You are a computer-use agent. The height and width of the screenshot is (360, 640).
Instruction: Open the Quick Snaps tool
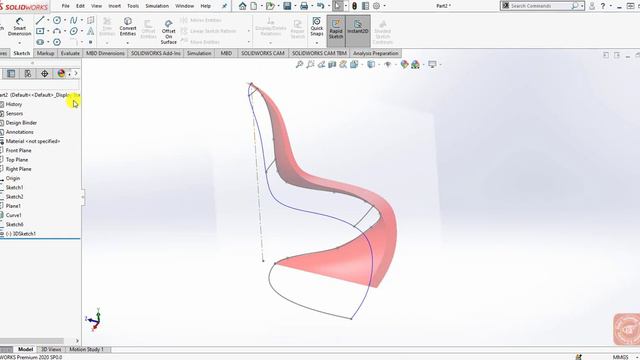[317, 26]
